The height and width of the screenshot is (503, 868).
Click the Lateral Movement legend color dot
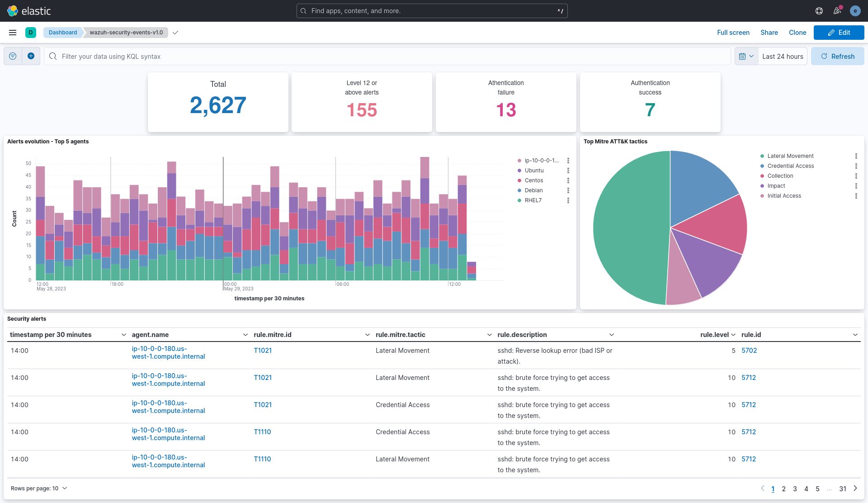(762, 156)
